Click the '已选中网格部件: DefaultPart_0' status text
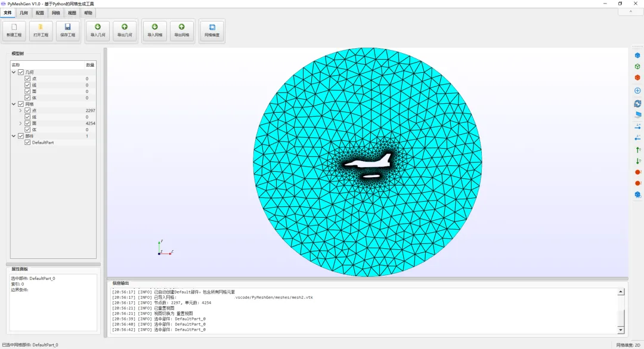Viewport: 644px width, 349px height. click(30, 345)
